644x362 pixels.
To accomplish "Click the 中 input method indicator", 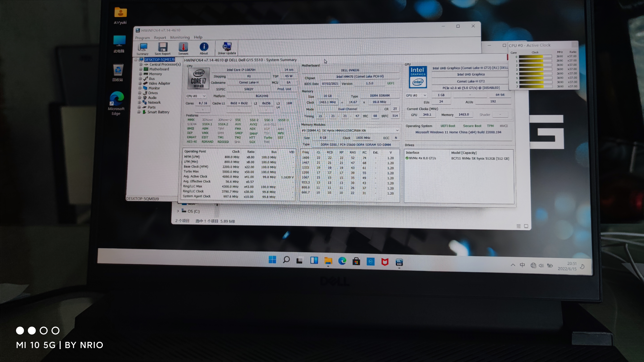I will (522, 265).
